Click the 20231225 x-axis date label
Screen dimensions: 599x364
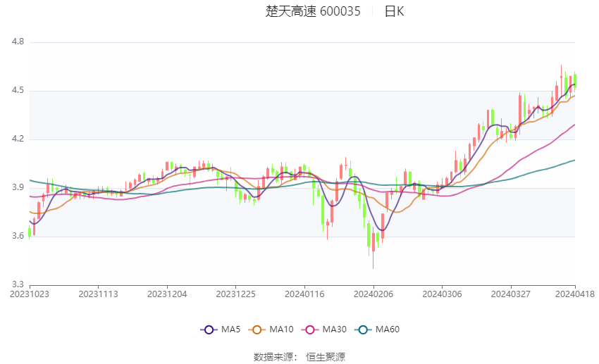235,294
